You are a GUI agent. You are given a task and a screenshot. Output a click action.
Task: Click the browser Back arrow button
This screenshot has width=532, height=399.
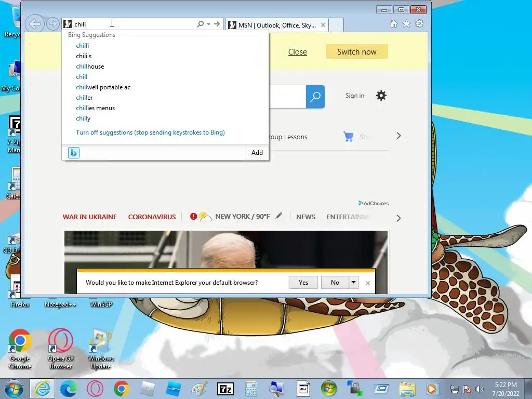click(35, 24)
